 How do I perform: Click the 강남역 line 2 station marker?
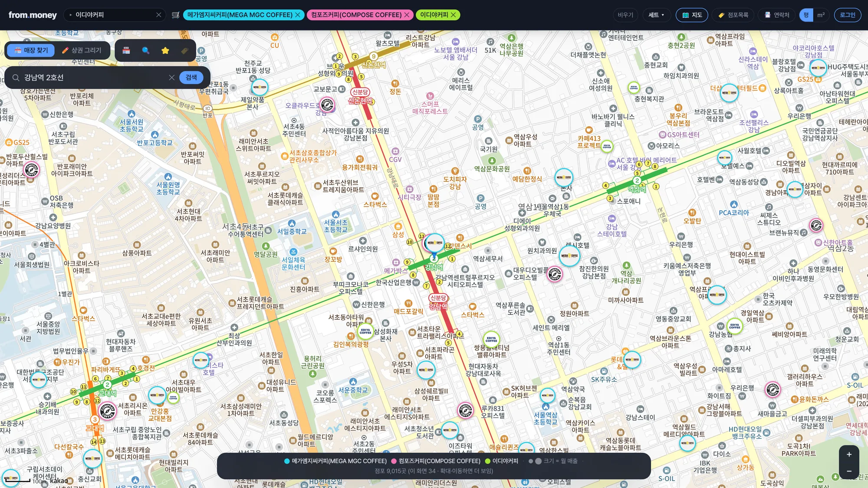point(434,259)
